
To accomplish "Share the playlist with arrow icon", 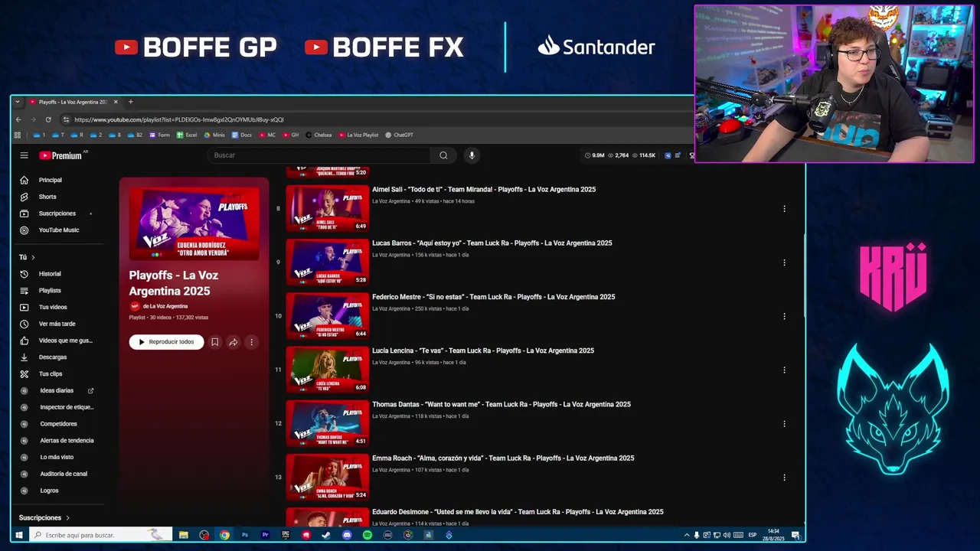I will (233, 342).
